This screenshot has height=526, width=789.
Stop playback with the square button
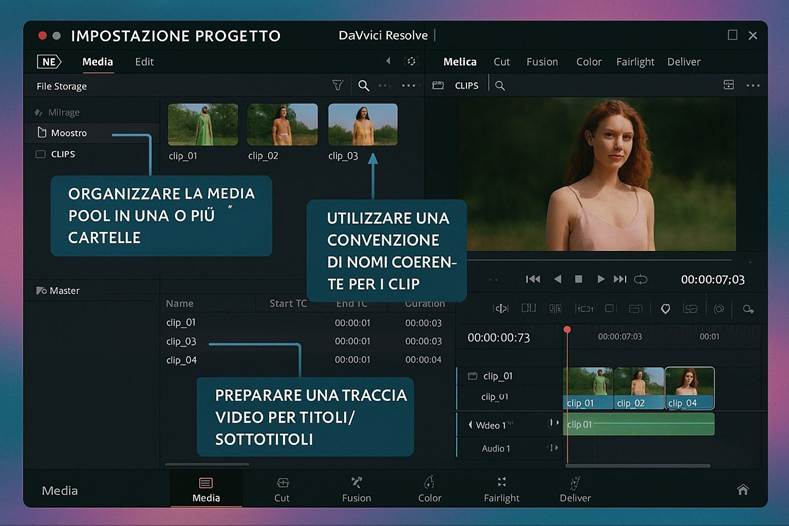click(579, 279)
